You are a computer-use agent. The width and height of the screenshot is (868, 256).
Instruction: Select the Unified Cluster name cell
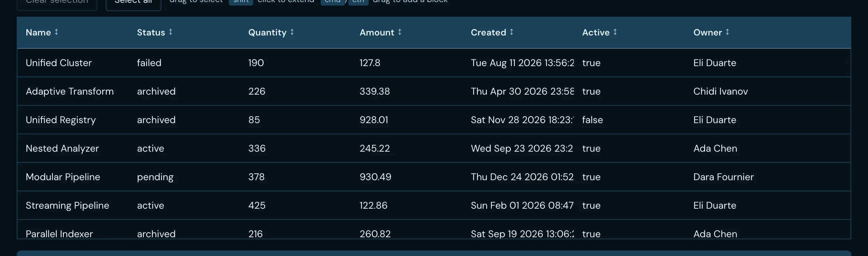tap(73, 63)
